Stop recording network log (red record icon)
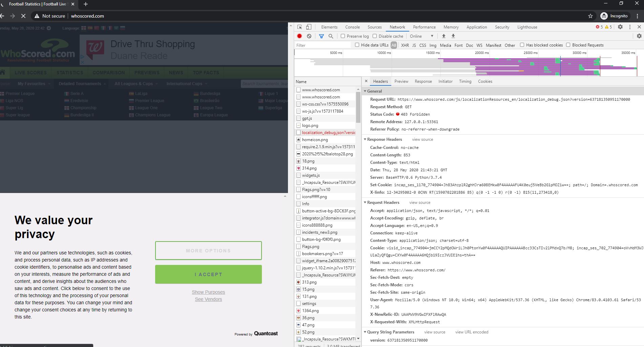This screenshot has width=644, height=347. 299,36
